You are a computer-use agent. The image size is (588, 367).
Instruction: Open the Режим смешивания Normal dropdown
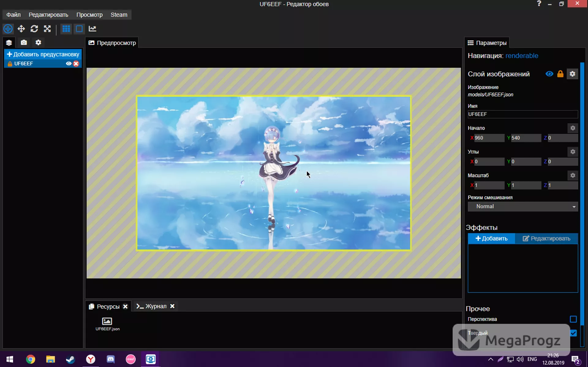point(523,207)
